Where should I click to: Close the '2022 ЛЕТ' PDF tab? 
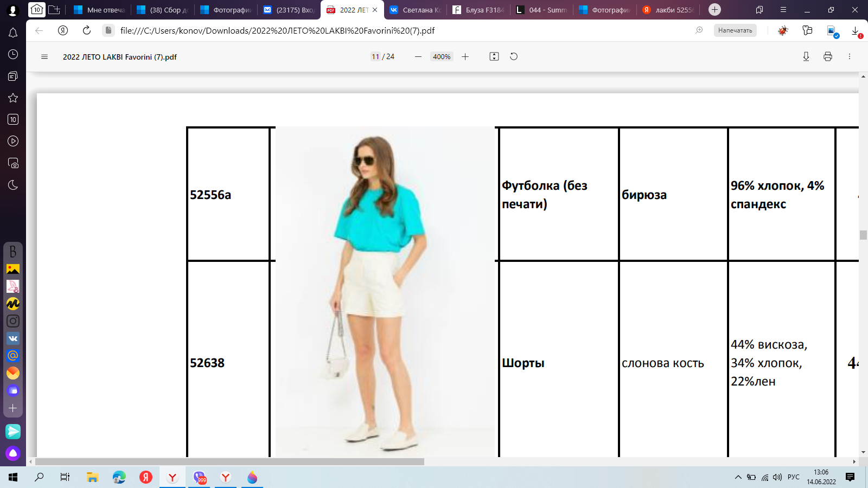[x=375, y=10]
